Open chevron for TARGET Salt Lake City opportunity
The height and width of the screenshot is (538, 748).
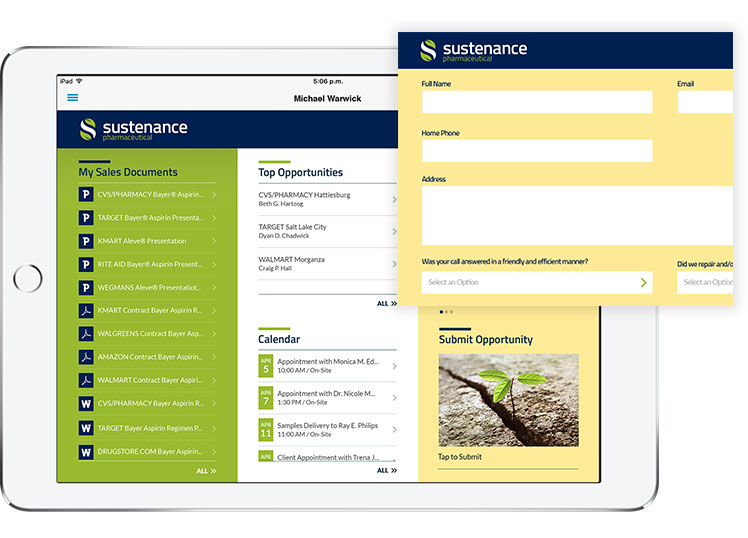coord(394,231)
